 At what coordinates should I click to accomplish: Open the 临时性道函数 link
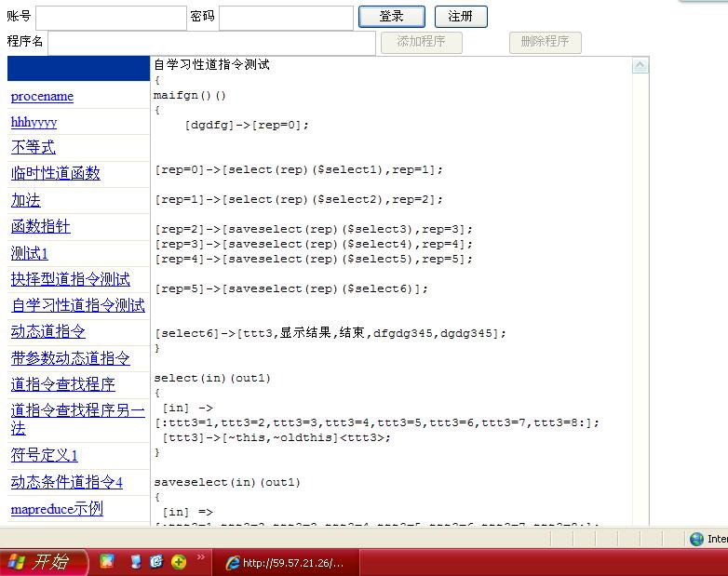(56, 174)
